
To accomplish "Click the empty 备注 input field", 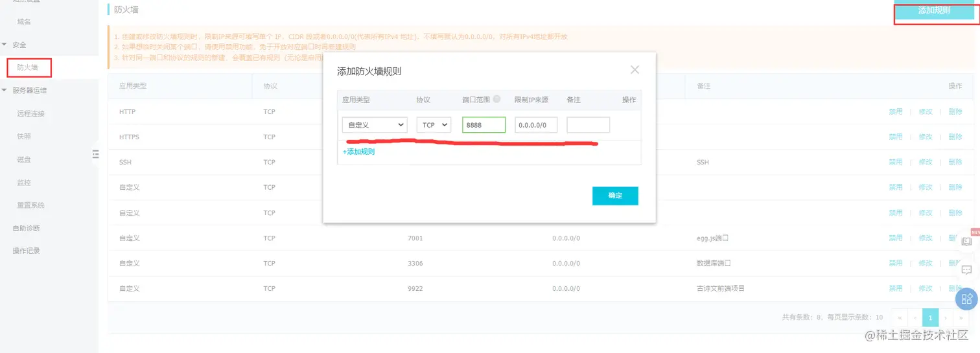I will click(x=589, y=125).
